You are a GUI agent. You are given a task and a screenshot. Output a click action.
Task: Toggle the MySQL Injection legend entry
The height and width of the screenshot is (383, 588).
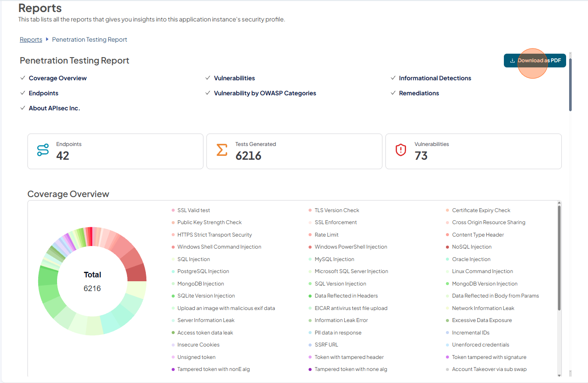[x=331, y=259]
